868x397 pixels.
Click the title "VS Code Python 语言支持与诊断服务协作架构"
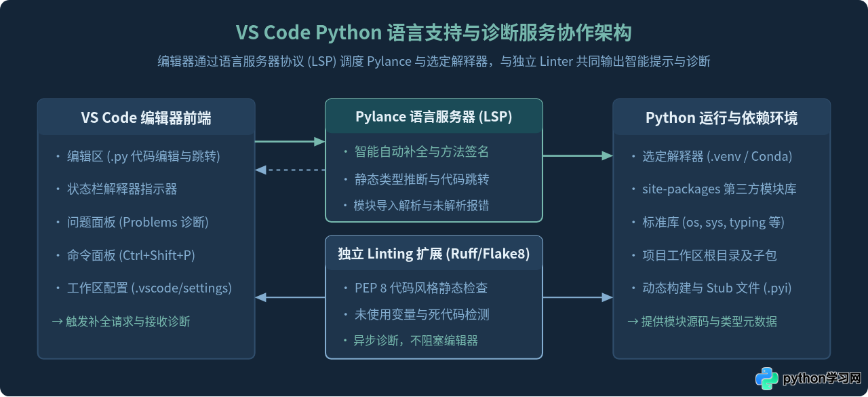tap(434, 33)
